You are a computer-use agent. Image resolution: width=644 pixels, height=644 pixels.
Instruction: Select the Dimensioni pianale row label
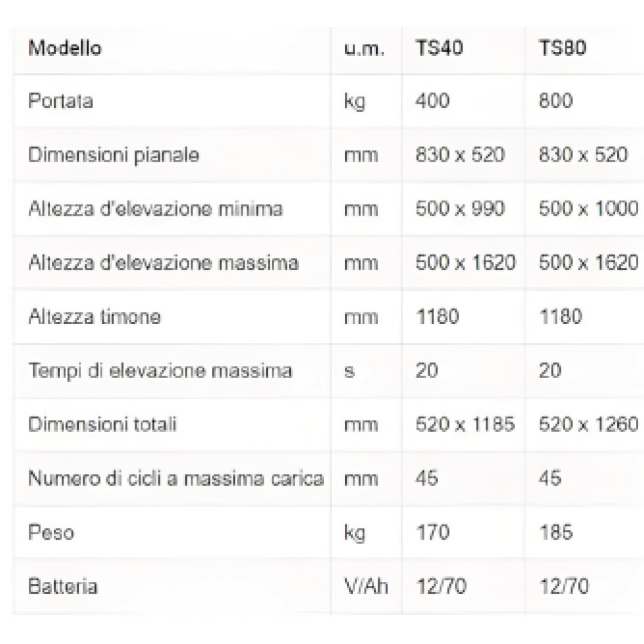click(x=114, y=156)
